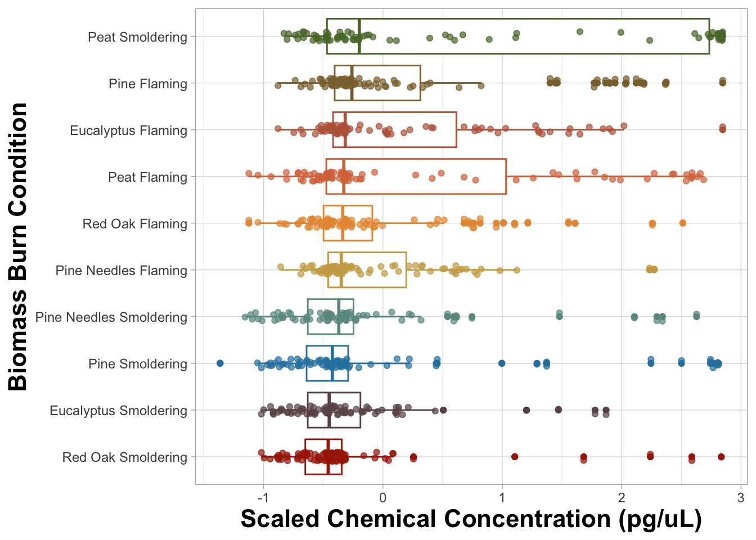Select the Pine Needles Smoldering label
The height and width of the screenshot is (540, 756).
111,317
